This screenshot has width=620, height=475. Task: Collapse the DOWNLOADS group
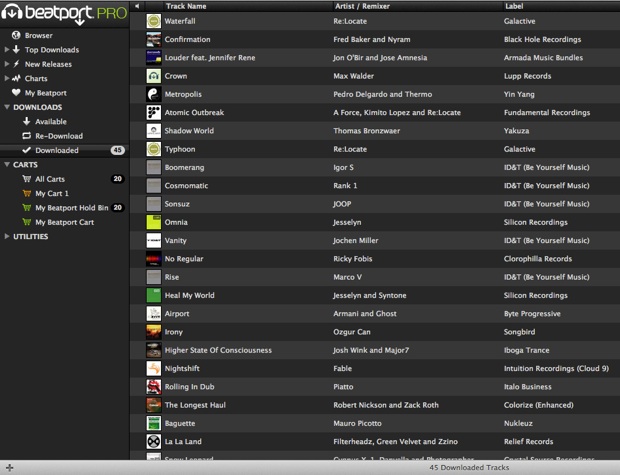click(x=7, y=107)
